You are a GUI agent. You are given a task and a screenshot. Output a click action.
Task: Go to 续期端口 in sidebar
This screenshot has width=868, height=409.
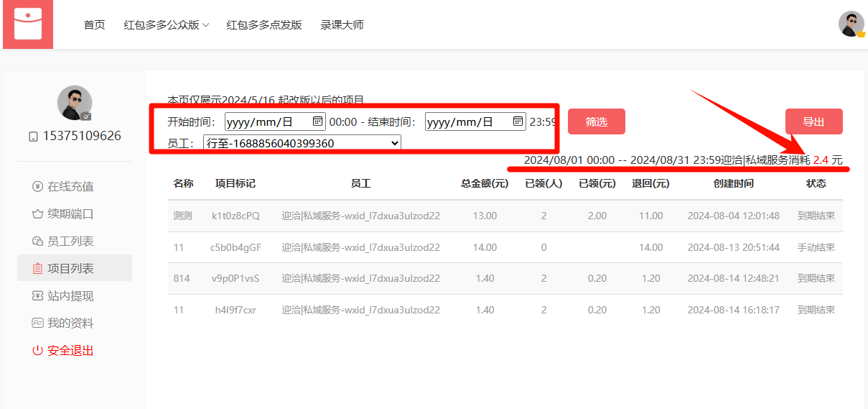(x=70, y=214)
